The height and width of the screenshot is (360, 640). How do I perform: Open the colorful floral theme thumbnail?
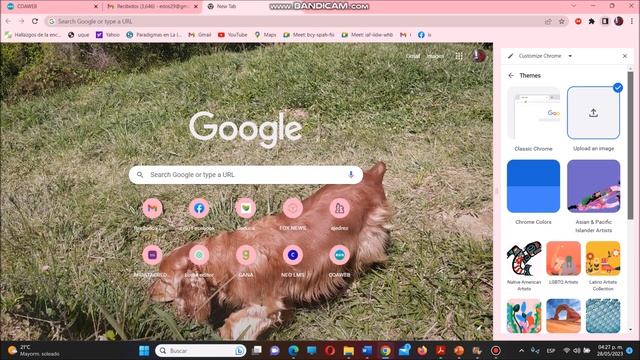(x=524, y=316)
